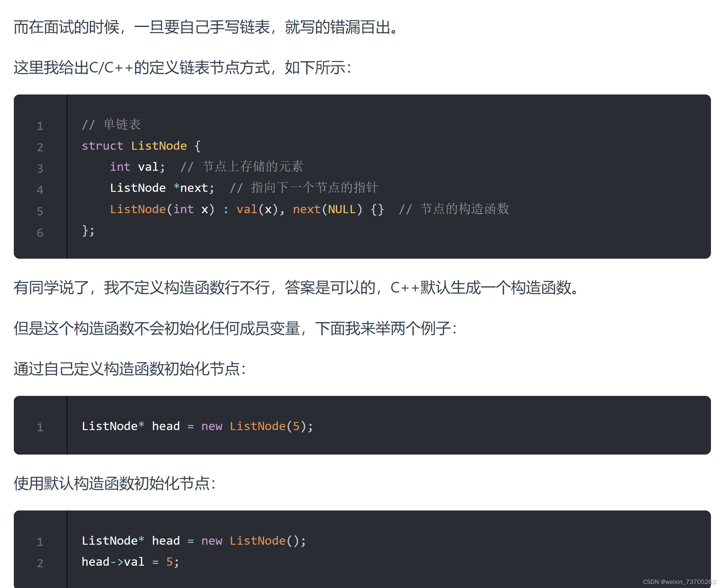This screenshot has width=721, height=588.
Task: Click the 'new ListNode();' expression
Action: (253, 541)
